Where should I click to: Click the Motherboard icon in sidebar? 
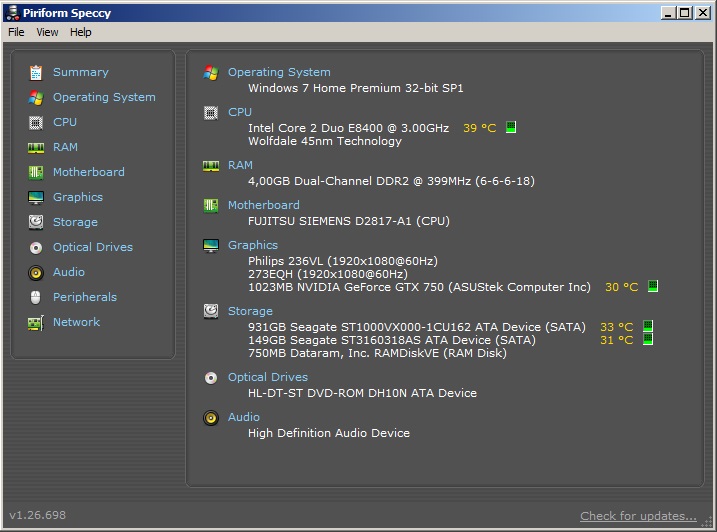(x=36, y=172)
